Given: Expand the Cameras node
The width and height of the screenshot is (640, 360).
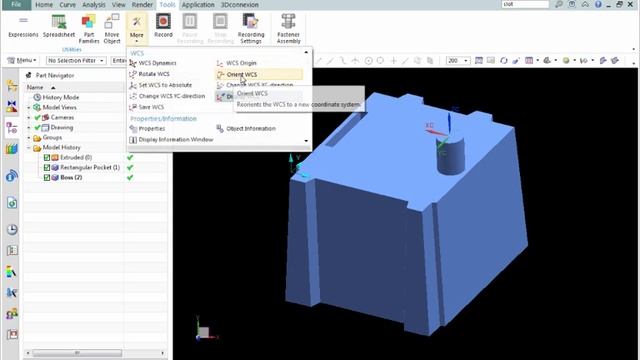Looking at the screenshot, I should pyautogui.click(x=29, y=118).
